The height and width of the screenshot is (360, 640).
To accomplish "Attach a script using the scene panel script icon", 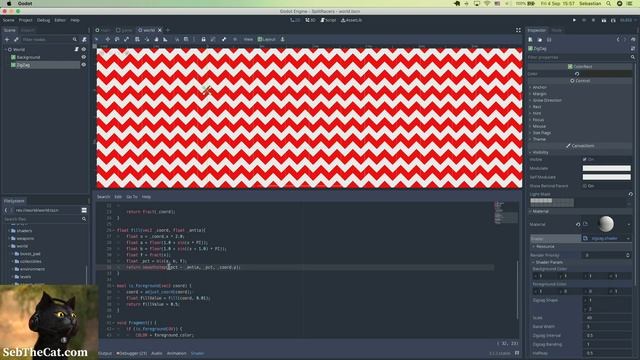I will [x=84, y=40].
